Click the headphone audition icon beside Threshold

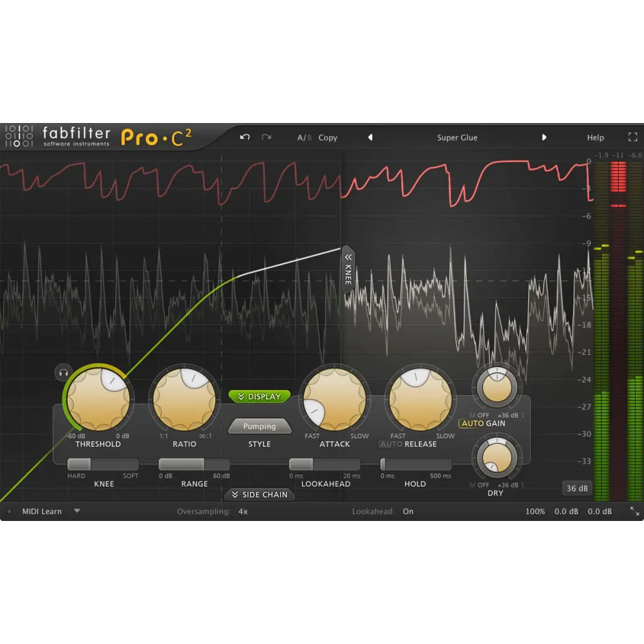62,372
